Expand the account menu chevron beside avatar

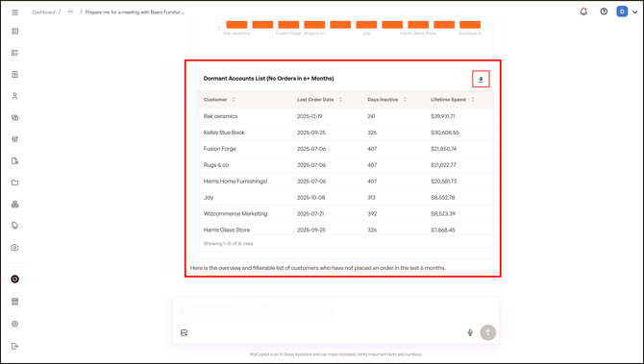(635, 12)
